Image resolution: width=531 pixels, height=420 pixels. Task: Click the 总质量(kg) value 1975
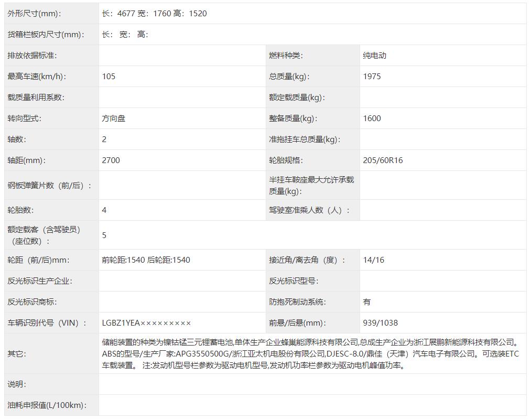coord(372,77)
